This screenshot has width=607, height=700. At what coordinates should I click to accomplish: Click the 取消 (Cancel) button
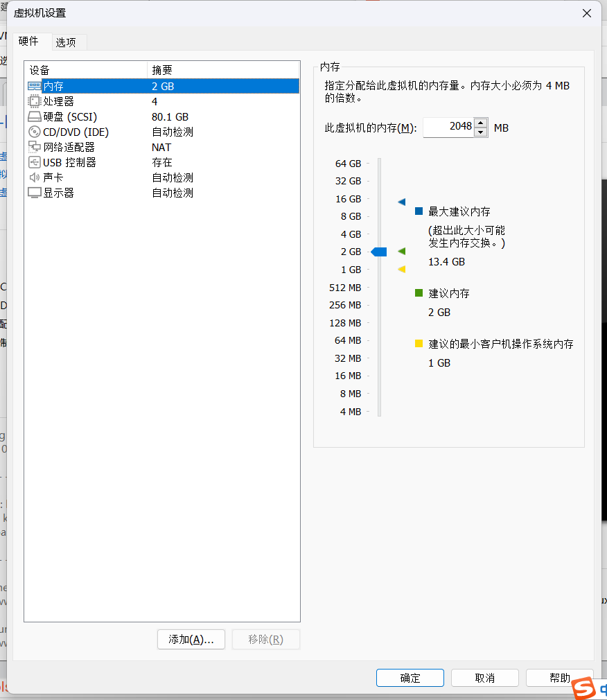tap(484, 678)
